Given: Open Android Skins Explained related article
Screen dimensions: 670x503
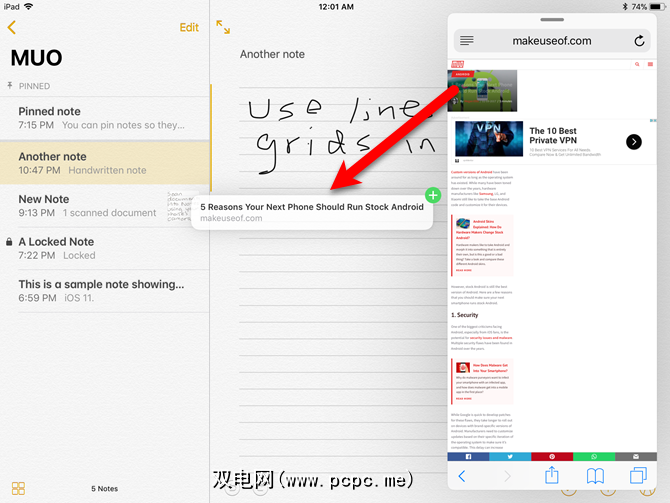Looking at the screenshot, I should [x=482, y=246].
